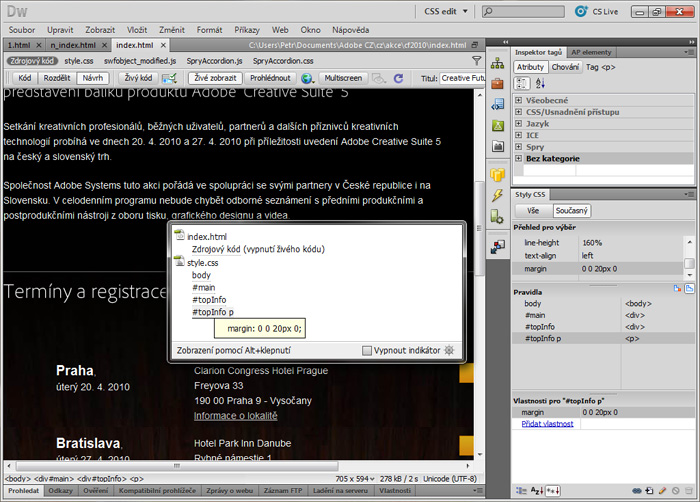Open the dock icon with overlapping windows and arrow
The height and width of the screenshot is (502, 700).
[x=497, y=247]
